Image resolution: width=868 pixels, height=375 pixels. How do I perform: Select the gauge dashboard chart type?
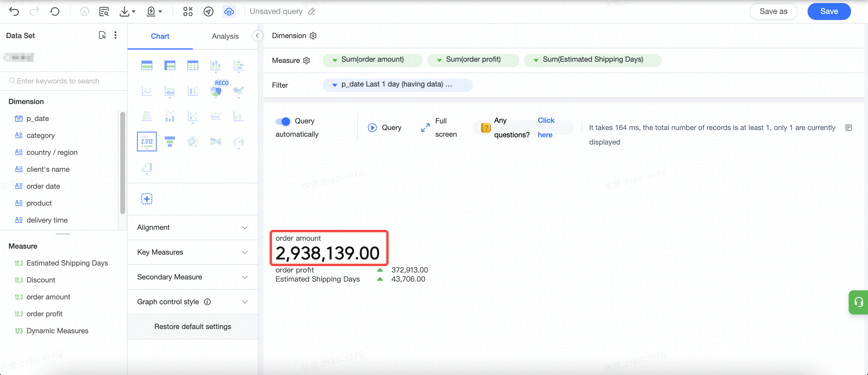pos(238,142)
